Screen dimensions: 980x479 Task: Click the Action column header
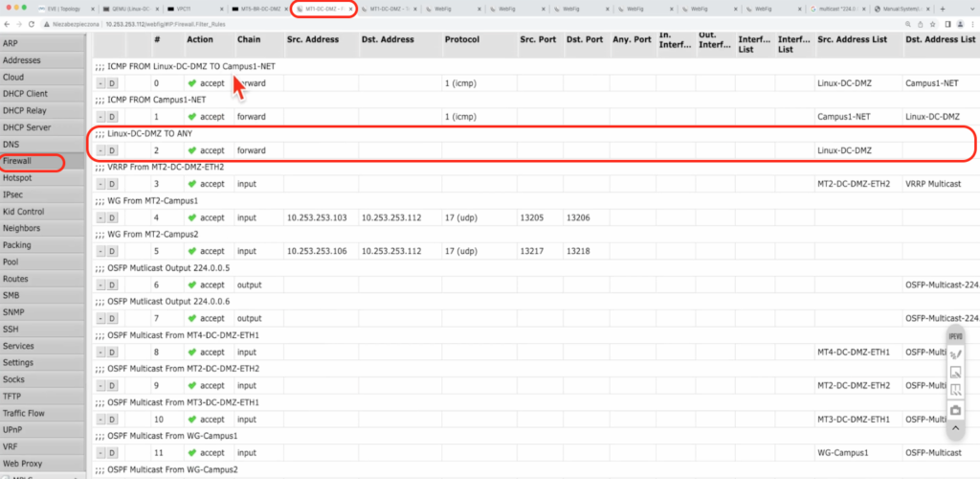pyautogui.click(x=201, y=39)
